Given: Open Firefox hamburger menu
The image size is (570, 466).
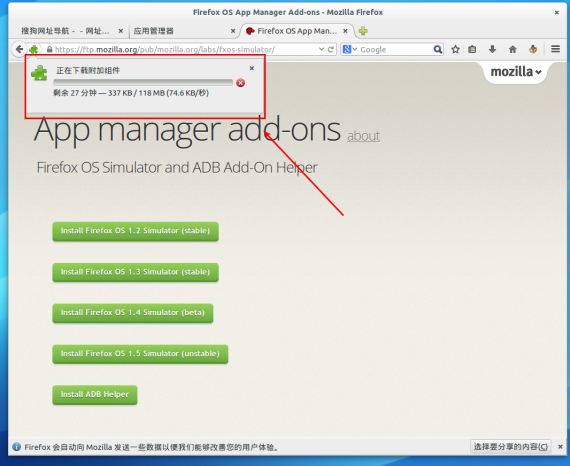Looking at the screenshot, I should click(555, 49).
